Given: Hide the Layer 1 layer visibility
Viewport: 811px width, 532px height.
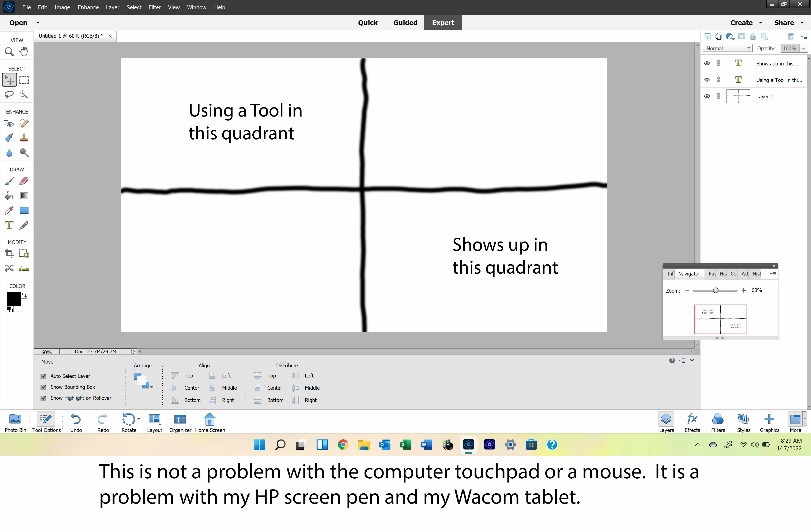Looking at the screenshot, I should click(707, 96).
